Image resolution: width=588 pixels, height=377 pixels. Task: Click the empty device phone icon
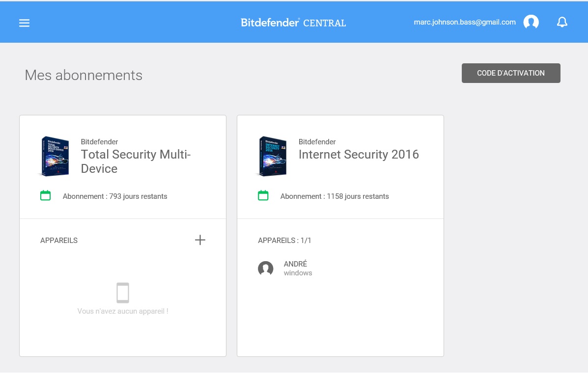tap(123, 293)
